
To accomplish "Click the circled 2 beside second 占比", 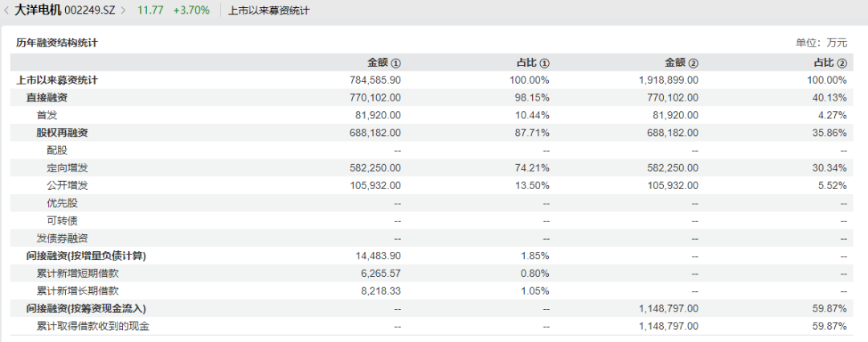I will 841,63.
